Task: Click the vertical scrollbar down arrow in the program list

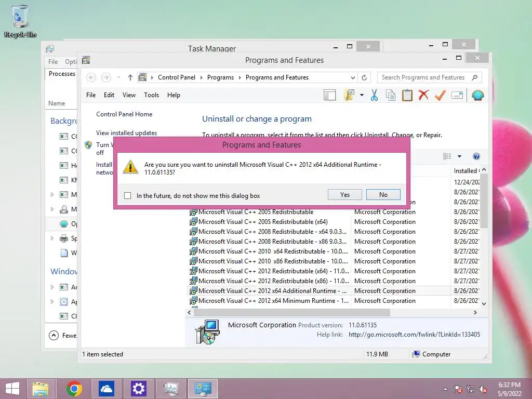Action: 484,304
